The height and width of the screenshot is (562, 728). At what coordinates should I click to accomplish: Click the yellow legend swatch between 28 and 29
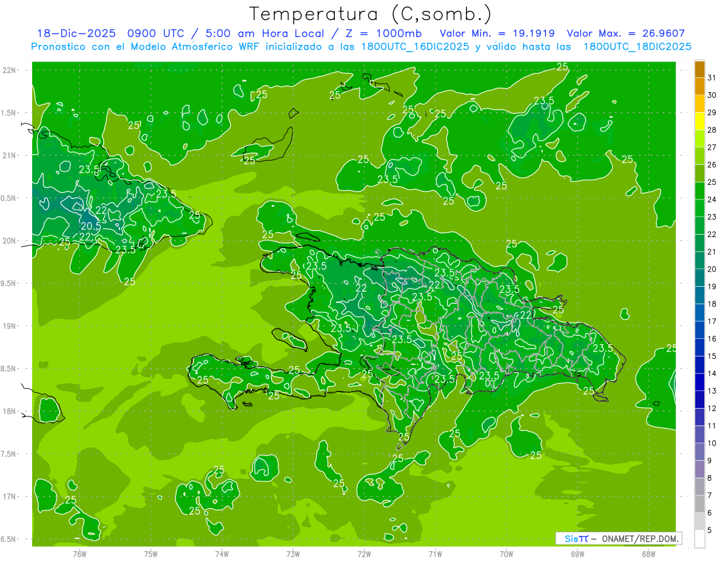pyautogui.click(x=699, y=121)
